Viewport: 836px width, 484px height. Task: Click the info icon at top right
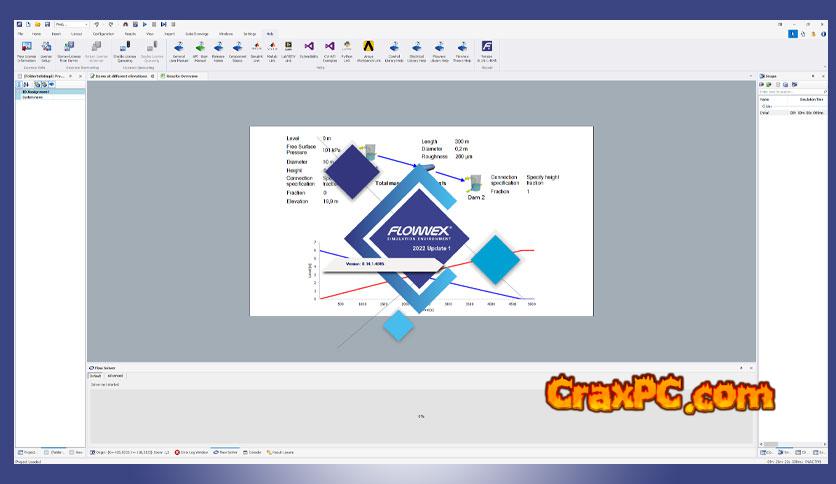click(823, 34)
